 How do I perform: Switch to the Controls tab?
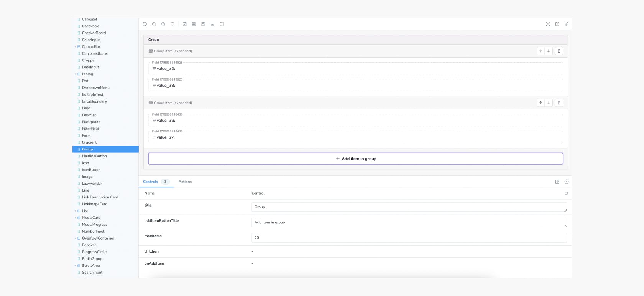click(x=156, y=182)
